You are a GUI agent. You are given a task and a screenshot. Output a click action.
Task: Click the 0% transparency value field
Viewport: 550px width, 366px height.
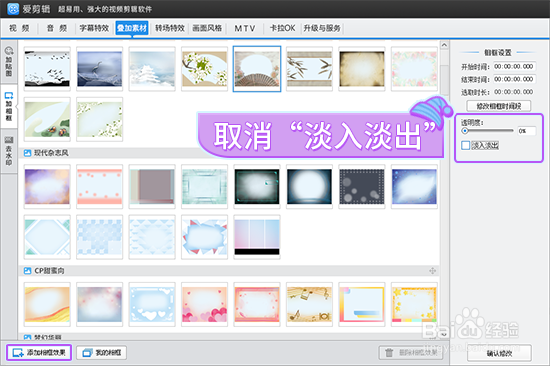[526, 131]
